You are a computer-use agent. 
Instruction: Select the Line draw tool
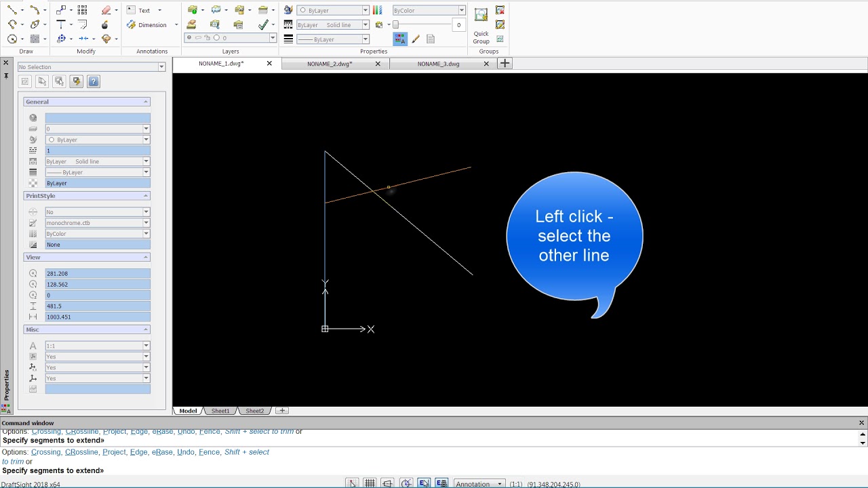(12, 10)
